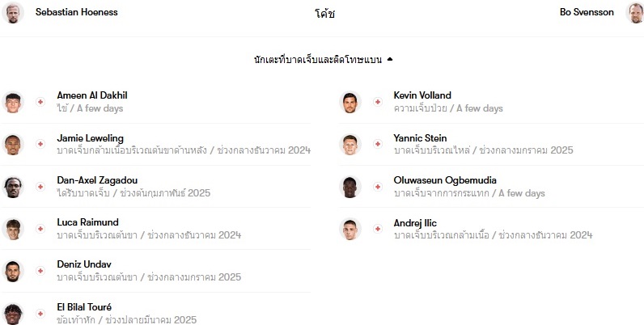This screenshot has width=644, height=325.
Task: Select the Sebastian Hoeness name link
Action: coord(76,12)
